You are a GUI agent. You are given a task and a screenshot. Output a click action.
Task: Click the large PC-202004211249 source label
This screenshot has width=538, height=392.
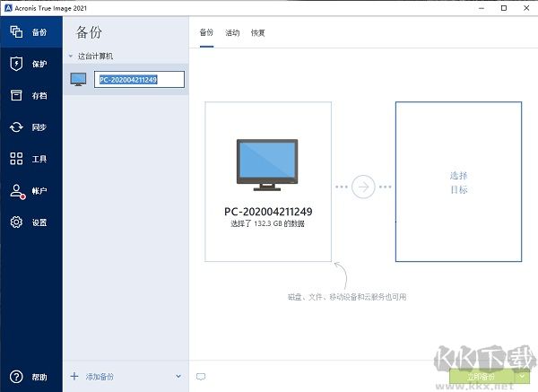click(x=268, y=212)
